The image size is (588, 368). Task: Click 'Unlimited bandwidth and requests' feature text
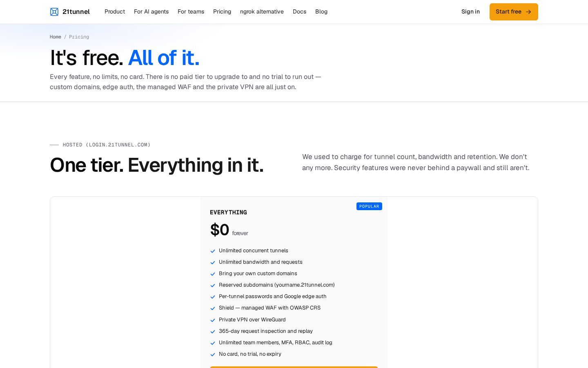(x=261, y=262)
